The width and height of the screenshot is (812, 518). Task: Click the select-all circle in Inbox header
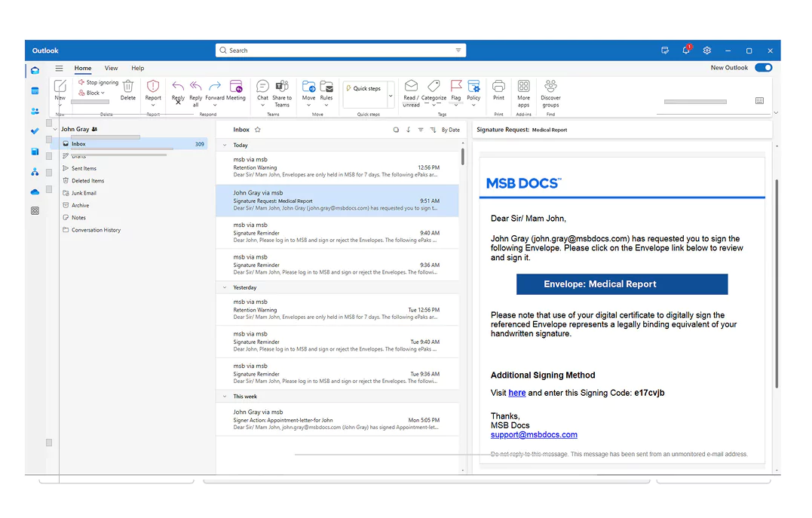tap(396, 130)
